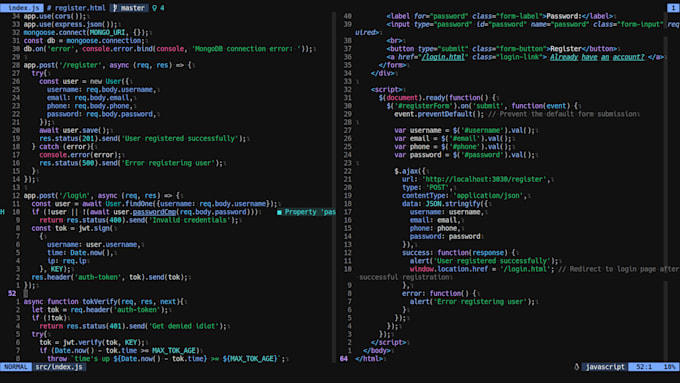Place cursor on app.post('/login' line
This screenshot has width=680, height=383.
102,196
